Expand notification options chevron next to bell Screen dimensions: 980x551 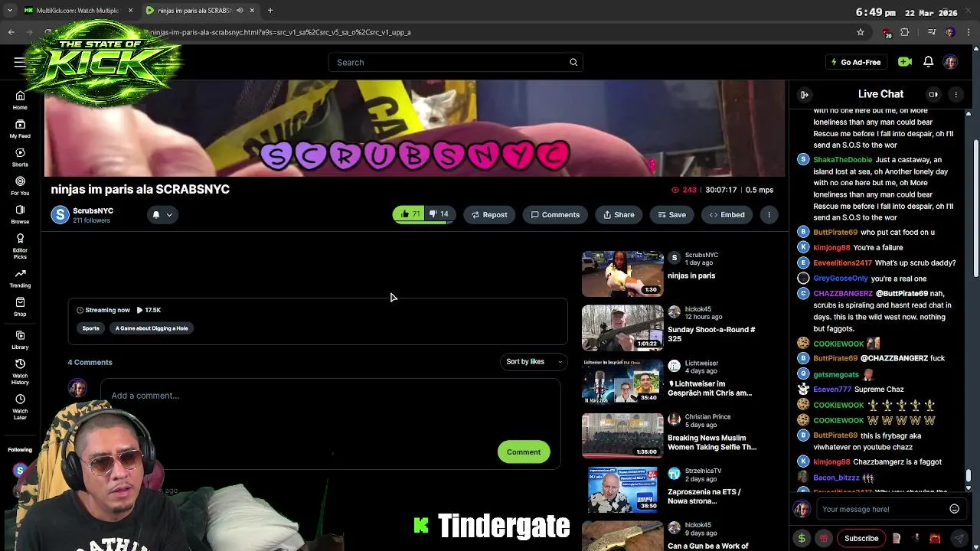(x=169, y=215)
